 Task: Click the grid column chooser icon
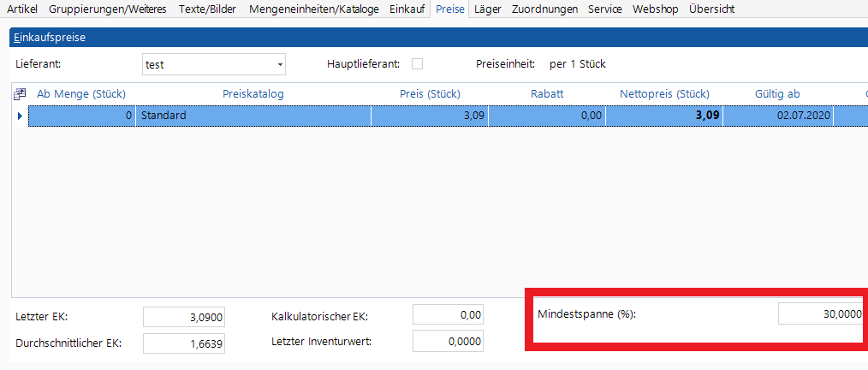point(20,94)
